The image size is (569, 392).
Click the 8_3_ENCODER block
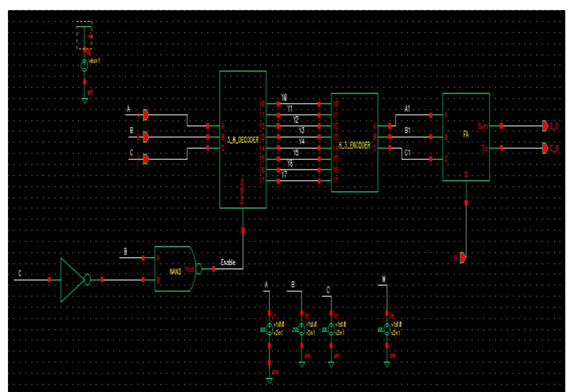pyautogui.click(x=354, y=142)
